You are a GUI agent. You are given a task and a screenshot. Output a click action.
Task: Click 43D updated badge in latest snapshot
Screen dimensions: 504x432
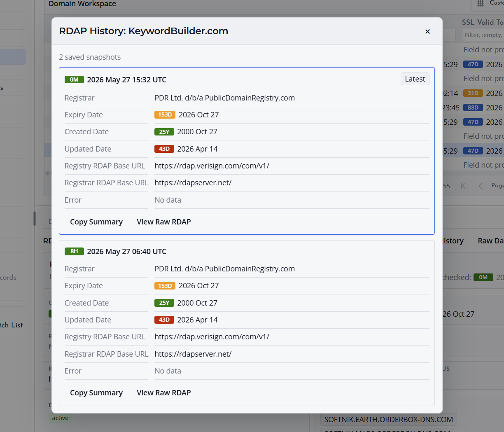coord(164,149)
